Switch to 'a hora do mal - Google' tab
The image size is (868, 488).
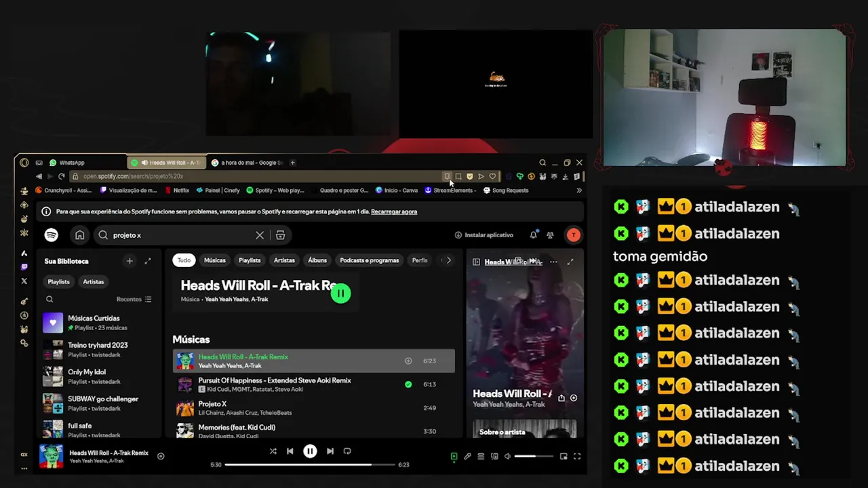[x=247, y=163]
